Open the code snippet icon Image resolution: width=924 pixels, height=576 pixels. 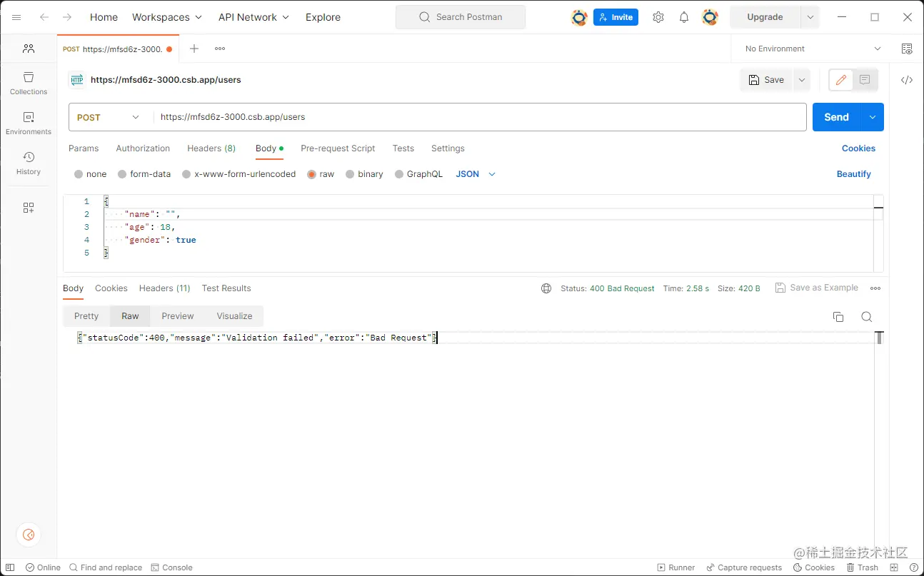(907, 80)
